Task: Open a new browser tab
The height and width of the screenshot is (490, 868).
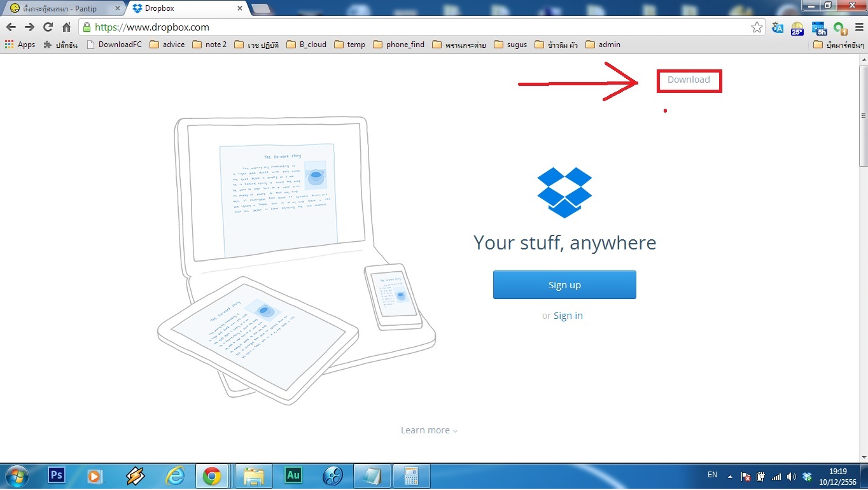Action: [261, 8]
